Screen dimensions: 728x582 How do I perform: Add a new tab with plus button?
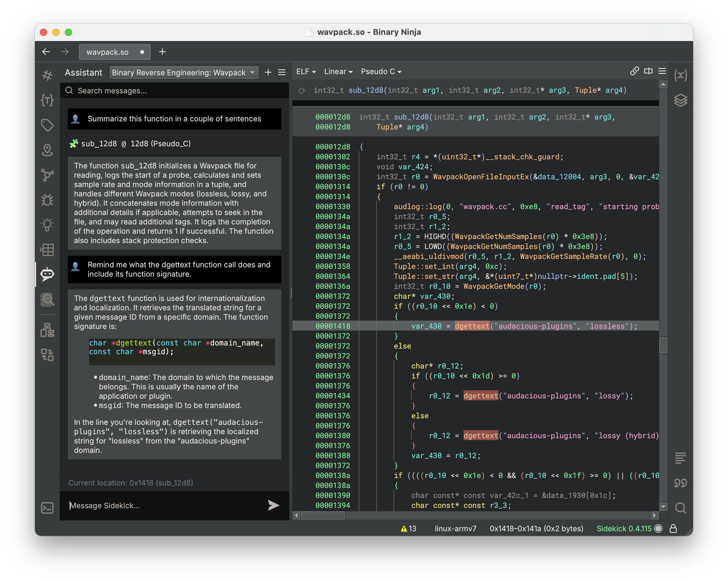[162, 52]
